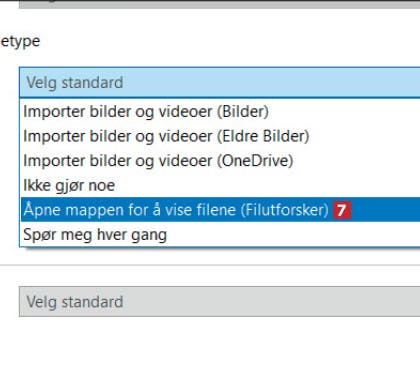Select Importer bilder og videoer (Bilder)
Image resolution: width=420 pixels, height=372 pixels.
click(x=220, y=111)
